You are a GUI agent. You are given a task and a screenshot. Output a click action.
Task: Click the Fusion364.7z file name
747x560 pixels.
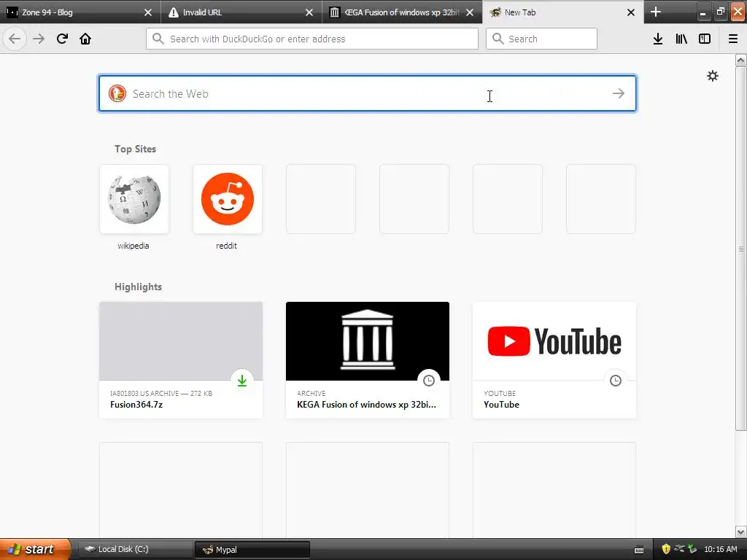[136, 404]
